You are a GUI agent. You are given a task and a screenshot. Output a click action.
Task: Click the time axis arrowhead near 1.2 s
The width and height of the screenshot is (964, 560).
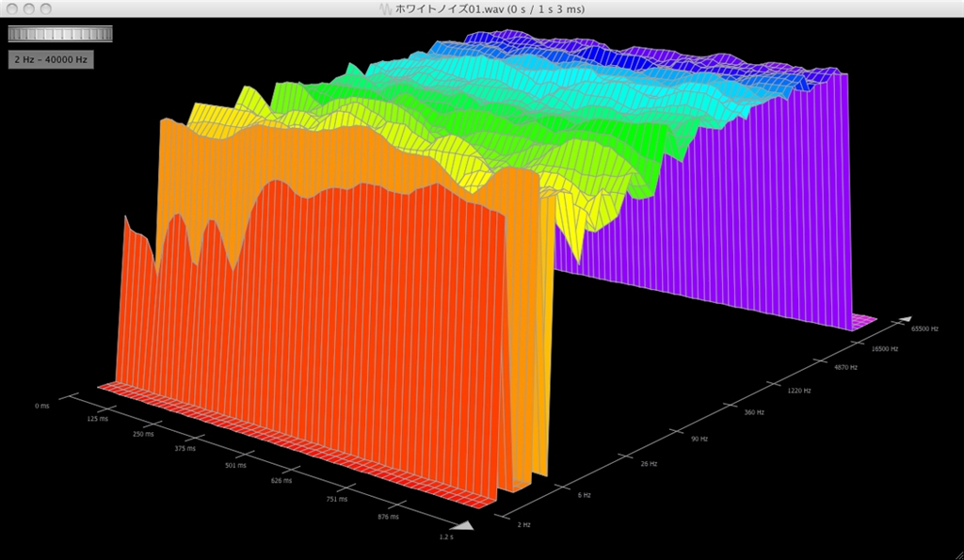[461, 525]
